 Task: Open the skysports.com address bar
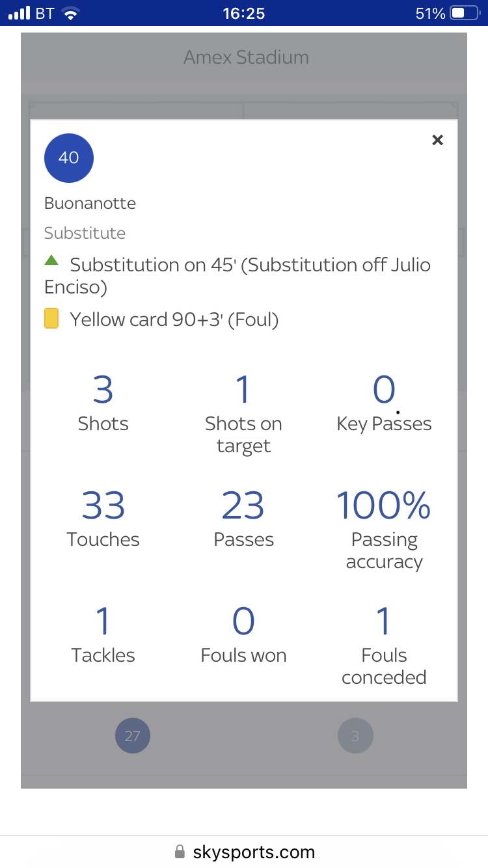244,852
